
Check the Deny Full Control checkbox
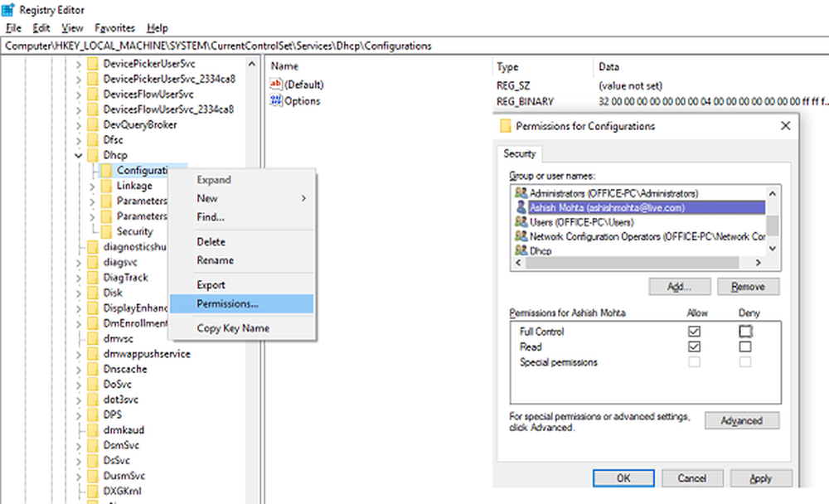(746, 332)
